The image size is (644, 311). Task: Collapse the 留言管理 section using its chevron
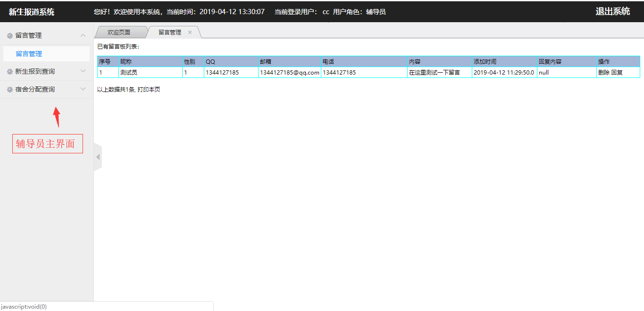coord(83,35)
